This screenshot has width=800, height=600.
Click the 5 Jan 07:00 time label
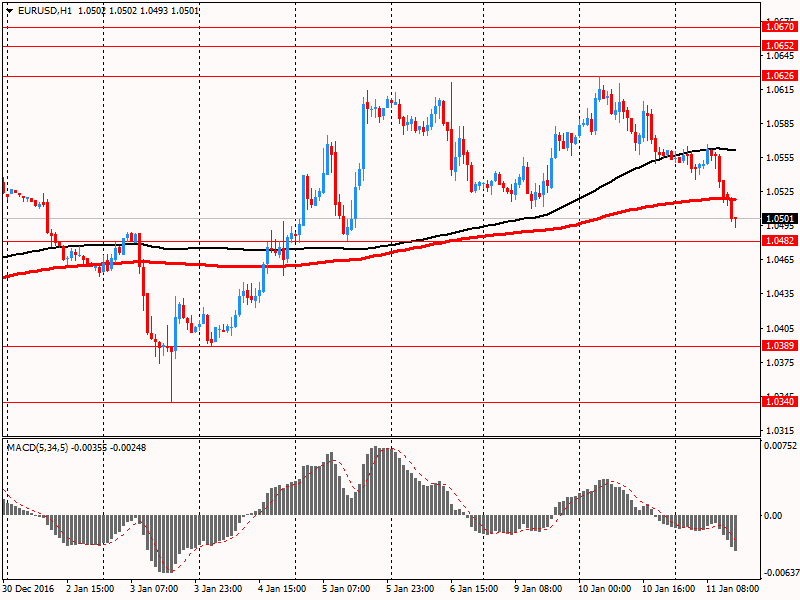pyautogui.click(x=346, y=588)
